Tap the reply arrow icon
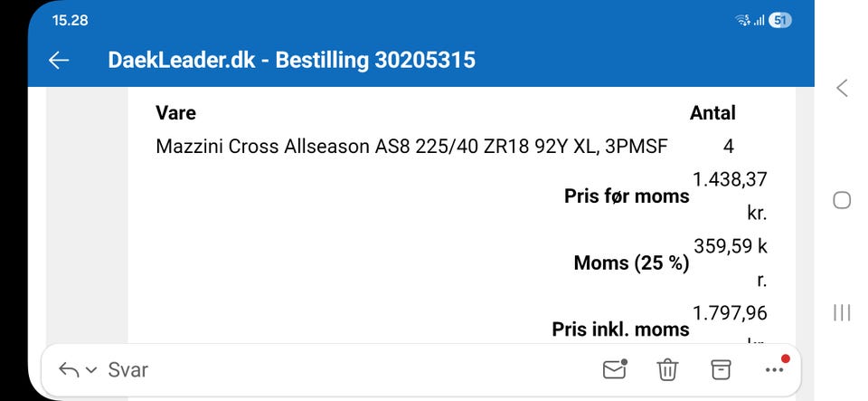 68,369
